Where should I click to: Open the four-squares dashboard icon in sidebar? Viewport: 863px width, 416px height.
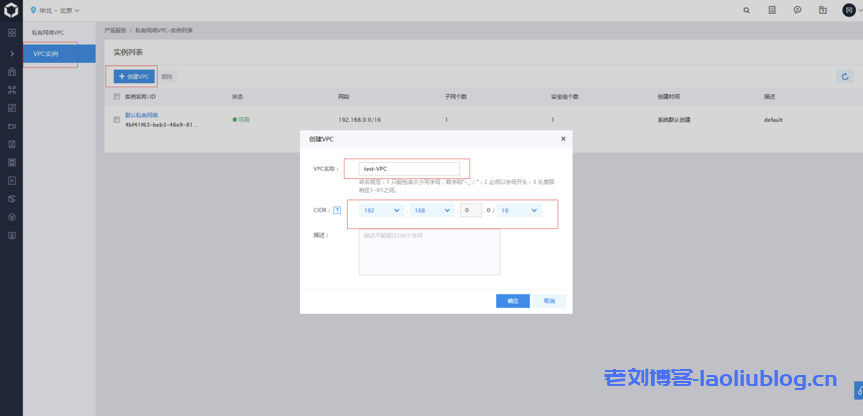pyautogui.click(x=12, y=32)
